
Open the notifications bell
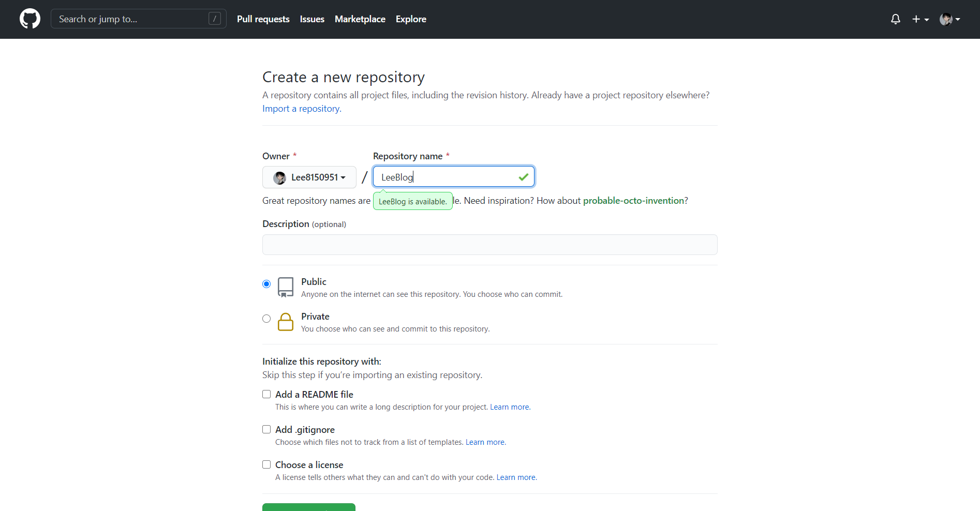[x=895, y=19]
